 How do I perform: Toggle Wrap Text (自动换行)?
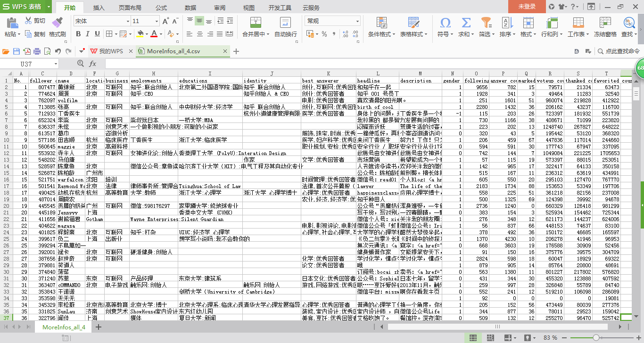(286, 27)
